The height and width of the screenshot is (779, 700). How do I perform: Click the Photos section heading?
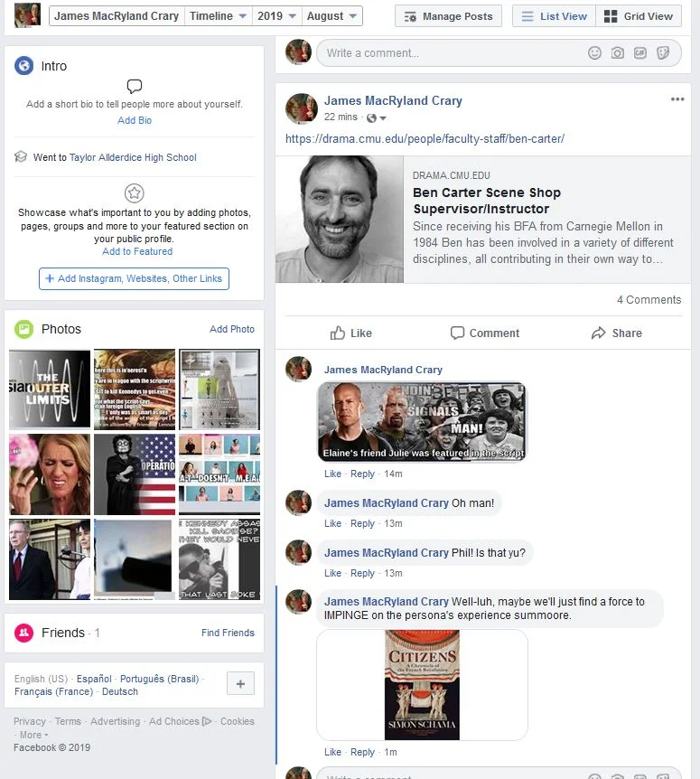[x=61, y=329]
